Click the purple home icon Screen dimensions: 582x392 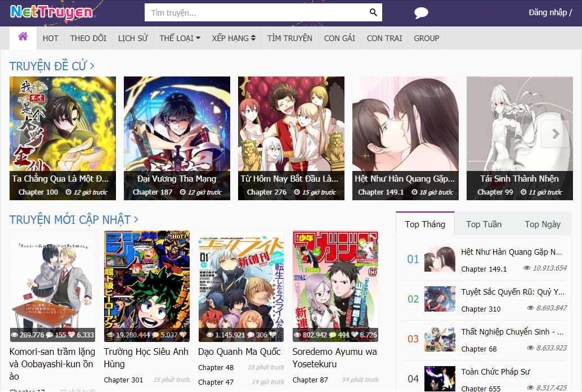pos(23,37)
